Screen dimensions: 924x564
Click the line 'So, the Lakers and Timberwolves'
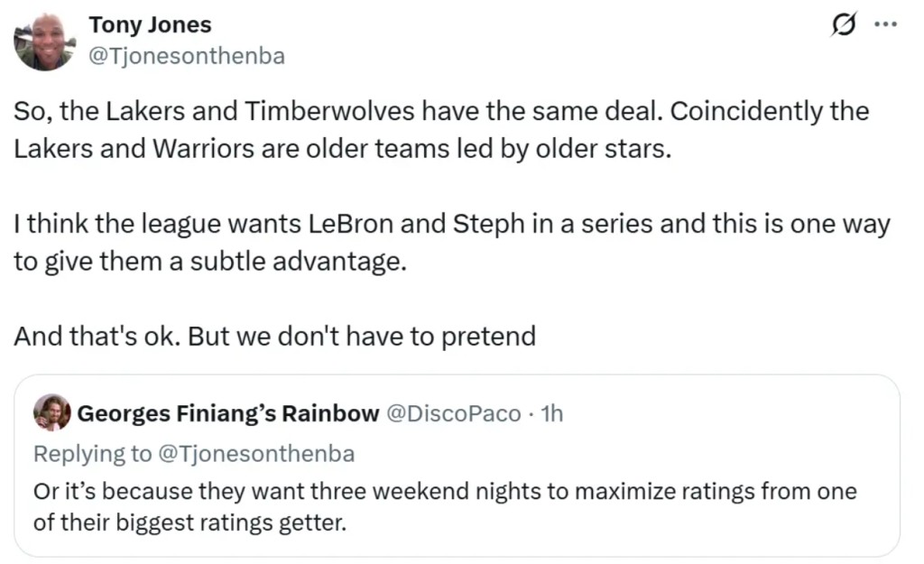pyautogui.click(x=441, y=112)
